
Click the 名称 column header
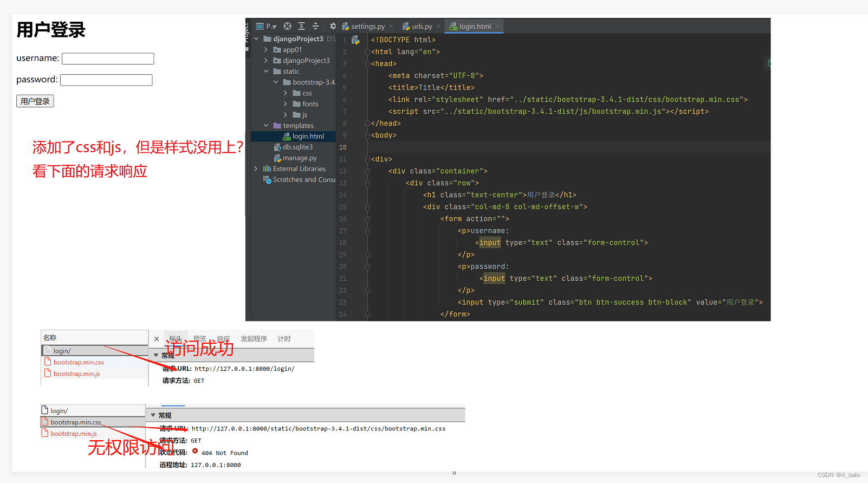(x=94, y=337)
